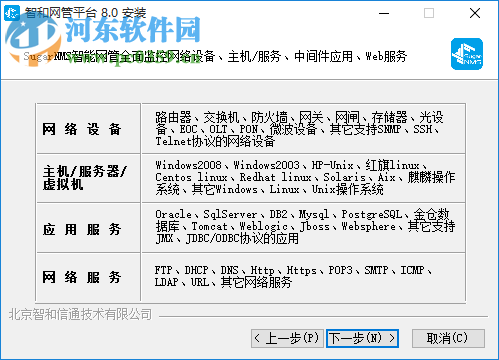Select the 应用服务 row label
499x360 pixels.
[x=82, y=229]
